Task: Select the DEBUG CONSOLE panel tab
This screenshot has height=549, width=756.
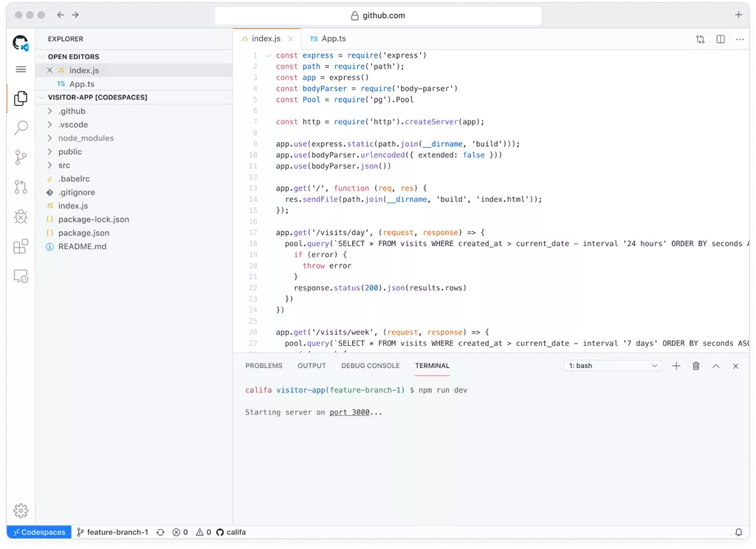Action: point(370,365)
